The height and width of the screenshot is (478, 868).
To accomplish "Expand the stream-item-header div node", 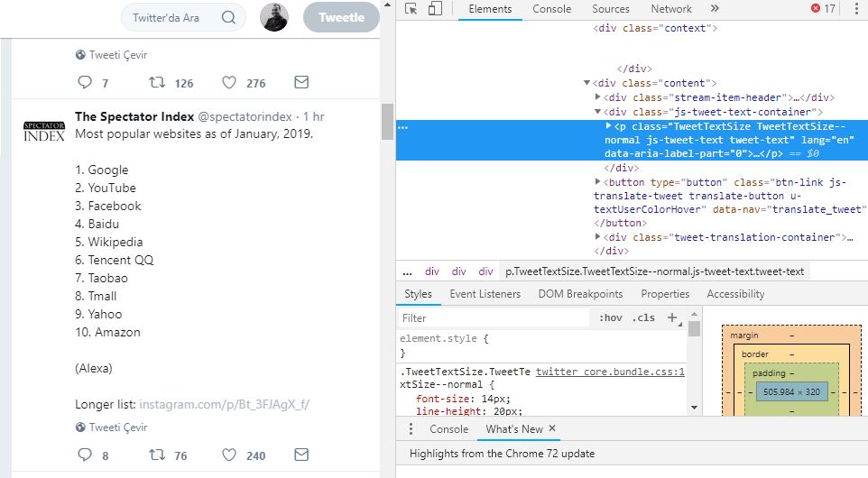I will point(598,97).
